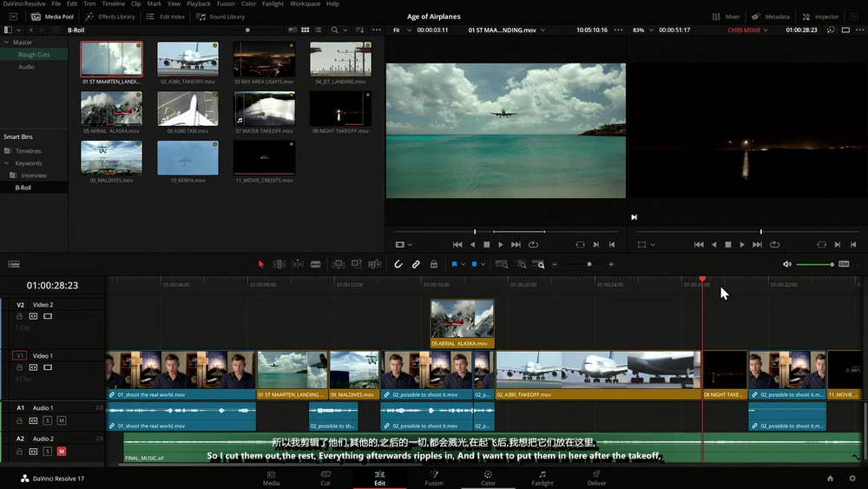The width and height of the screenshot is (868, 489).
Task: Click the DIM audio button
Action: (x=844, y=264)
